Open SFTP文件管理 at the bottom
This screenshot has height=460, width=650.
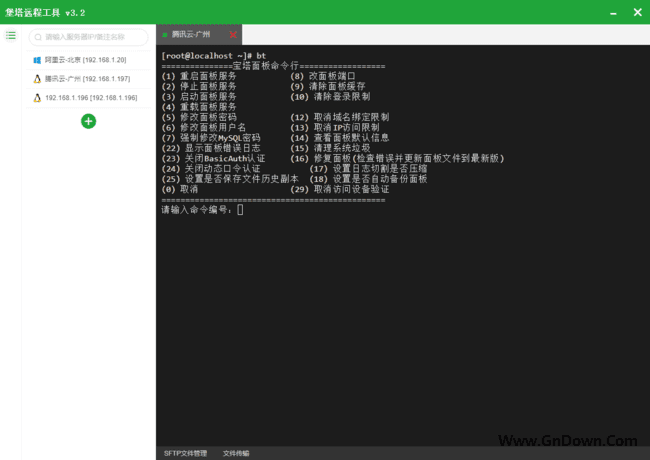(x=185, y=453)
